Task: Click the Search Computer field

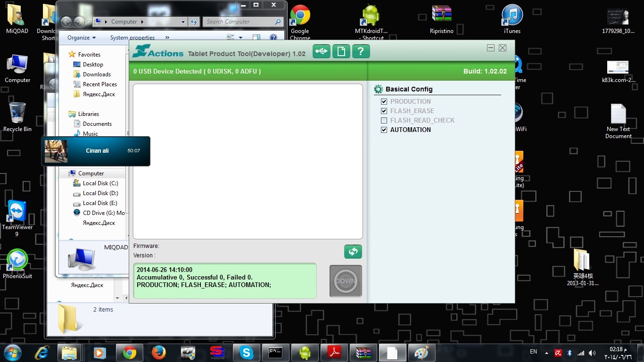Action: pyautogui.click(x=243, y=22)
